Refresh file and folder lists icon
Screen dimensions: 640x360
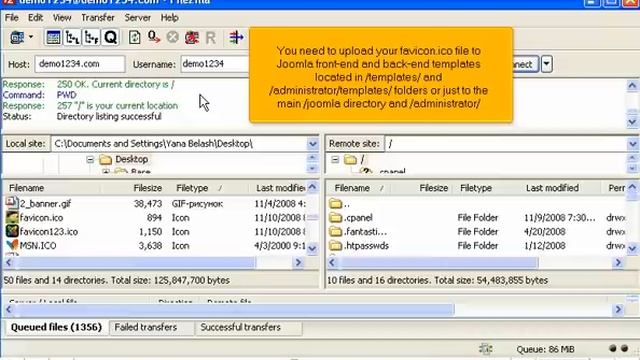(134, 38)
